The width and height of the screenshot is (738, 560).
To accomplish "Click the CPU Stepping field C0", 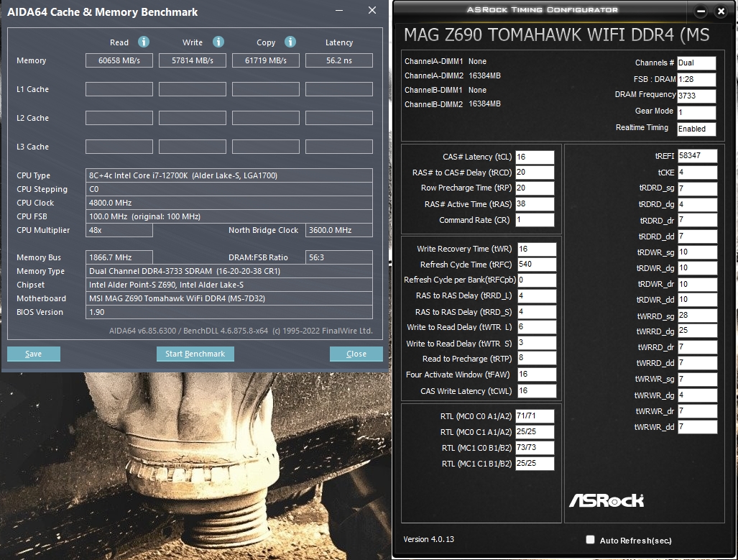I will [x=229, y=189].
